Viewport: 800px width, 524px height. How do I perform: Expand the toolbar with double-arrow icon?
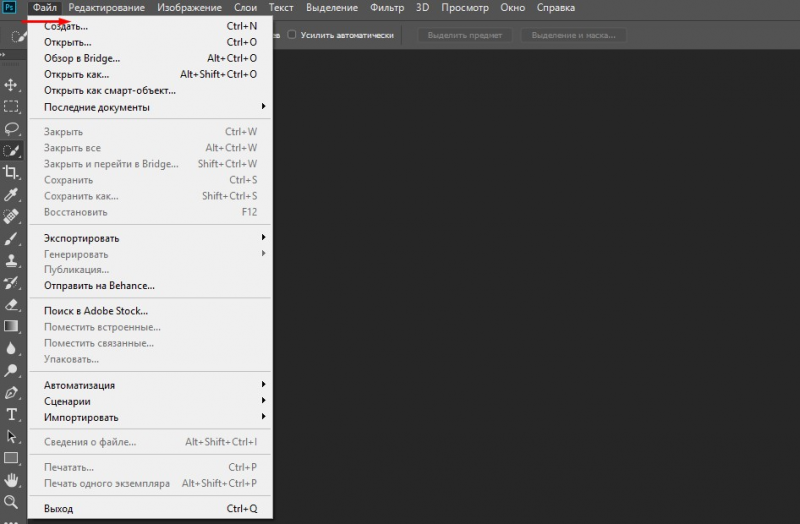pyautogui.click(x=3, y=55)
